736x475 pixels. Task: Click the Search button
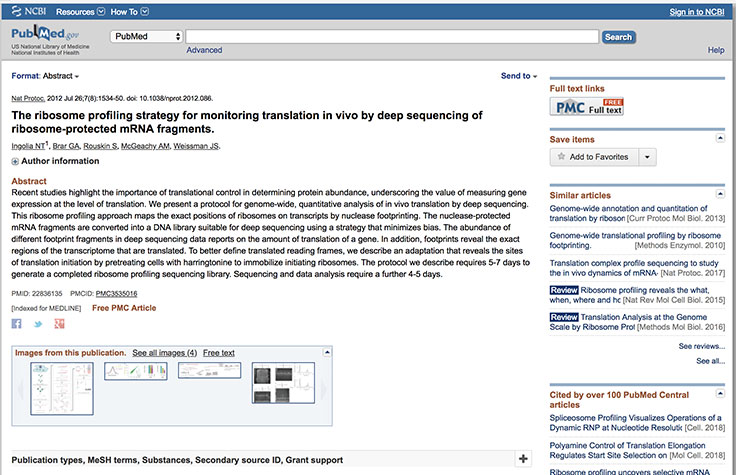pyautogui.click(x=618, y=37)
